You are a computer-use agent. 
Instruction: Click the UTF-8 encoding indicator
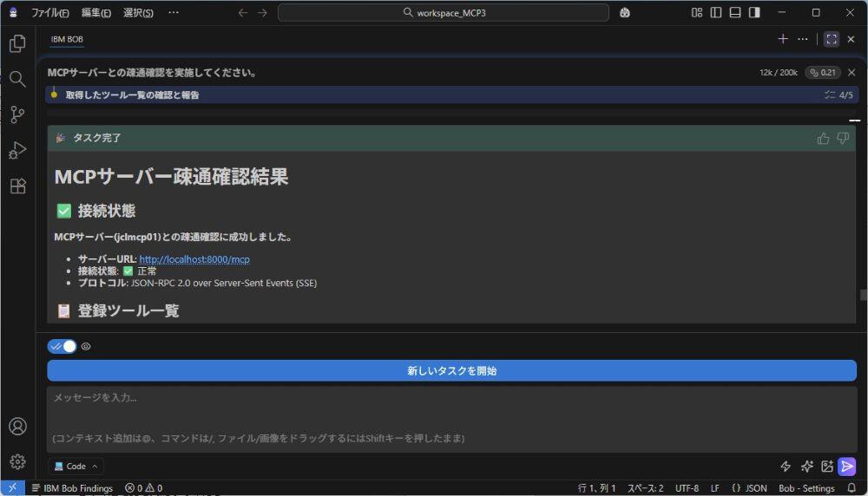687,487
